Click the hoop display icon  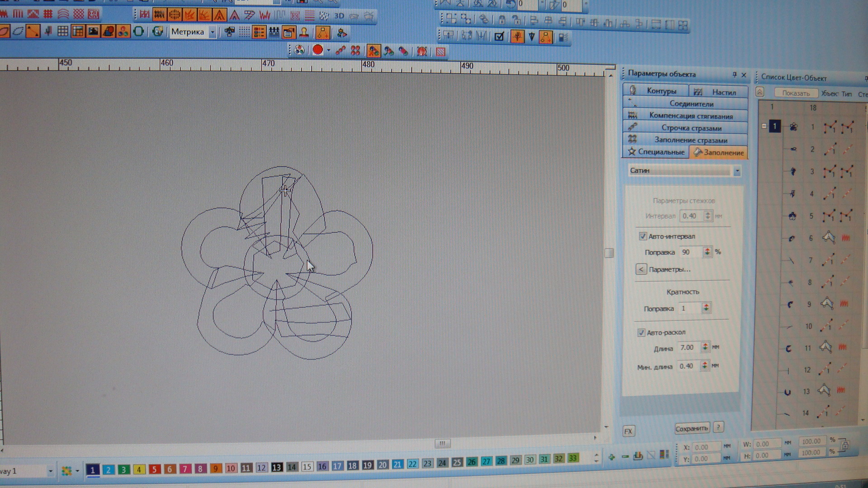139,32
